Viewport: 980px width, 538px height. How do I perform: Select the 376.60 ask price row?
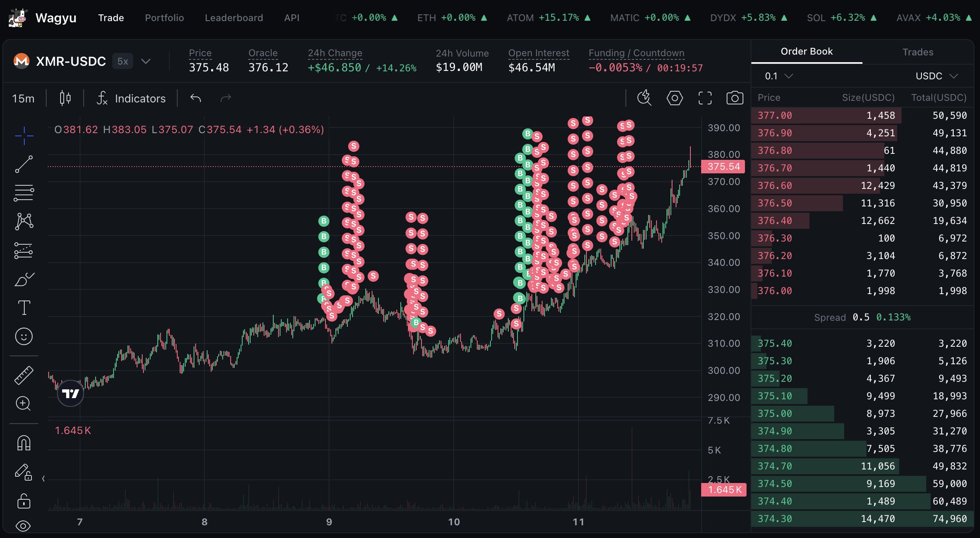pyautogui.click(x=862, y=186)
